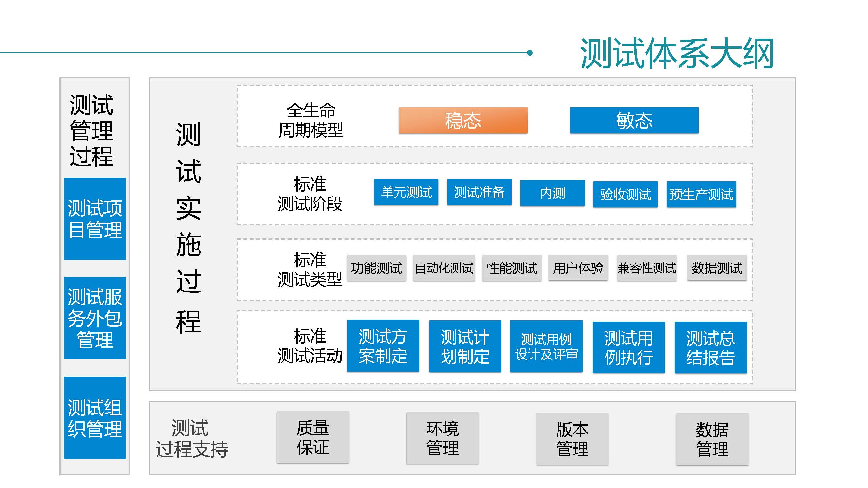Click 测试服务外包管理 in left panel
This screenshot has width=868, height=488.
95,318
